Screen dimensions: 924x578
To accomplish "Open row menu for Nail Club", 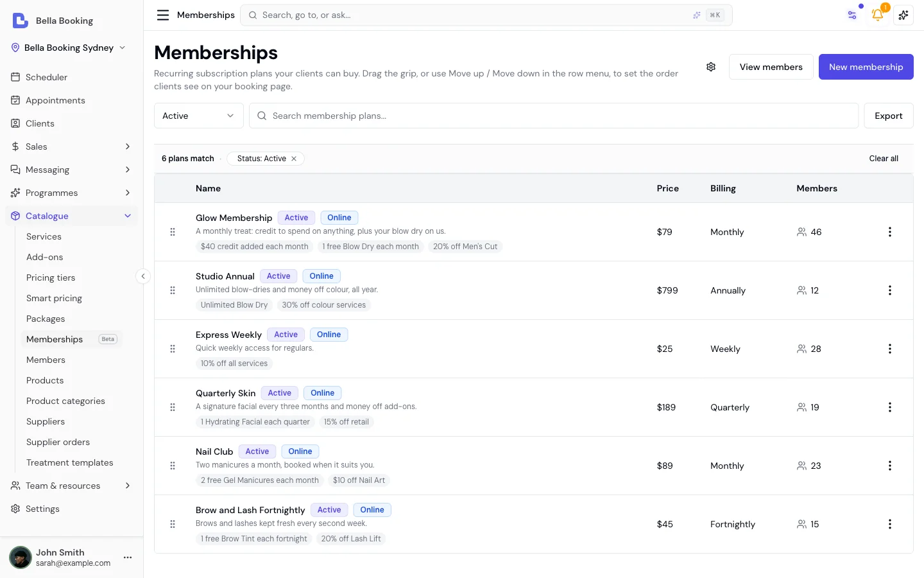I will [x=889, y=466].
